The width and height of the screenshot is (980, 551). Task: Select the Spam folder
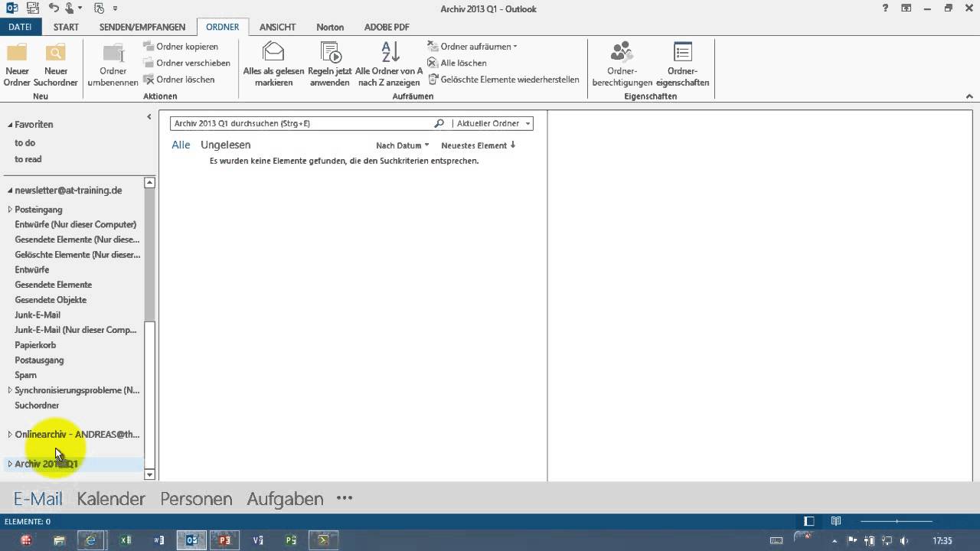(25, 375)
